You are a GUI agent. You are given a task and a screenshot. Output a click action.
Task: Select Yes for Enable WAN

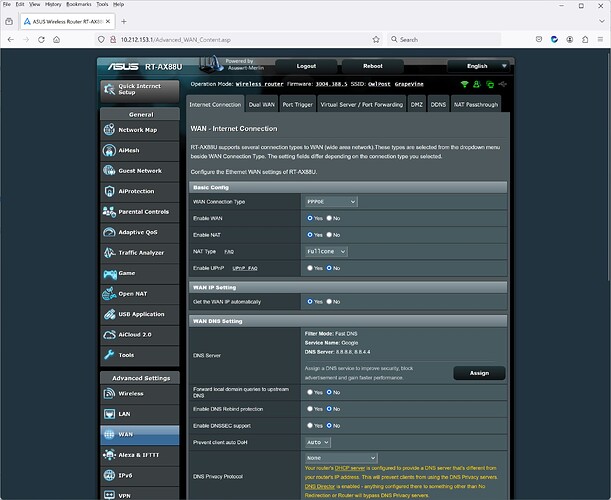coord(310,218)
